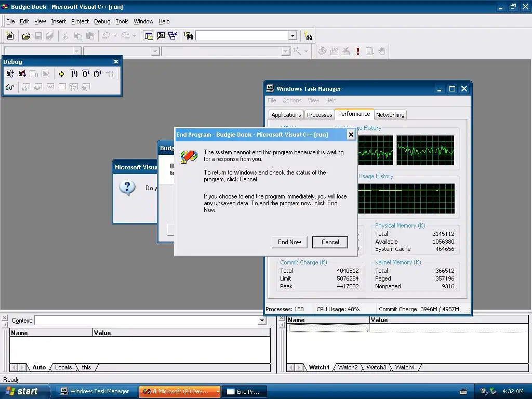This screenshot has height=399, width=532.
Task: Click the View menu in Task Manager
Action: (313, 100)
